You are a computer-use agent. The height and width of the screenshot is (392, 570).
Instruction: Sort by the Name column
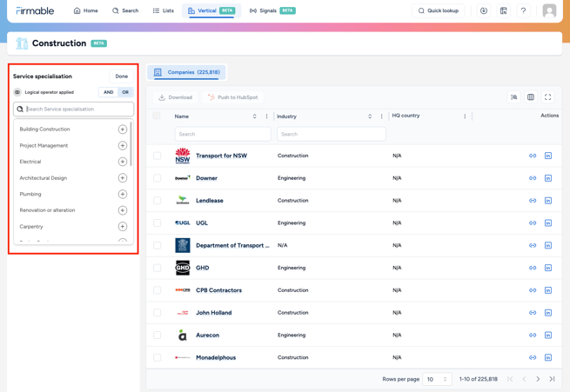(254, 116)
